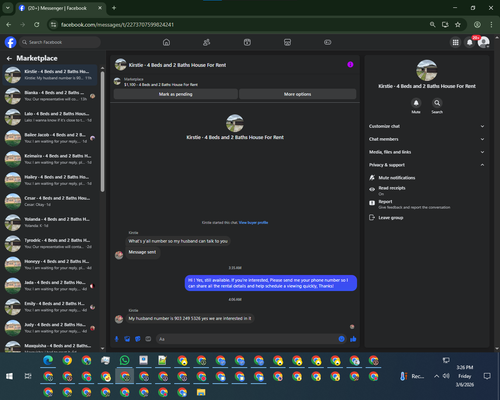Open Cesar's conversation
The width and height of the screenshot is (500, 400).
pyautogui.click(x=50, y=201)
